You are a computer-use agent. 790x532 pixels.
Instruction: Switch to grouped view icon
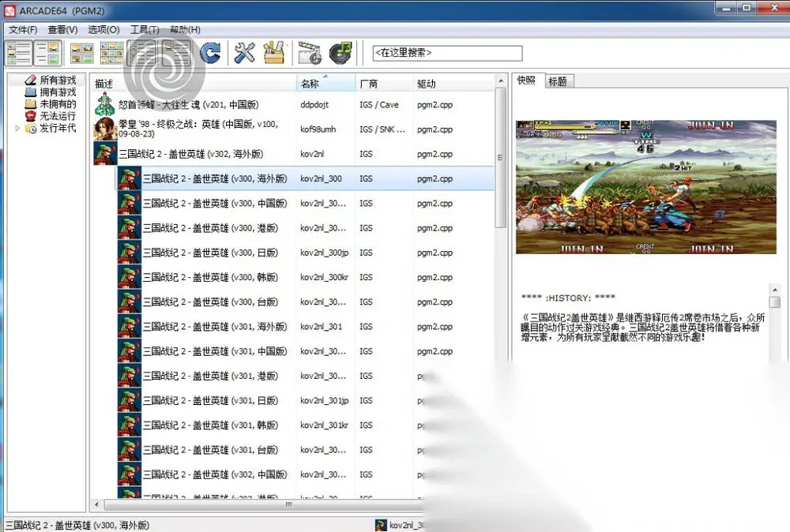point(177,53)
